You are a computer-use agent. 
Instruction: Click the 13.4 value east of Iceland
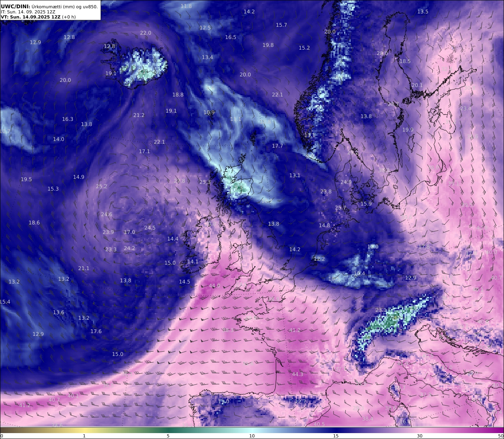tap(208, 57)
